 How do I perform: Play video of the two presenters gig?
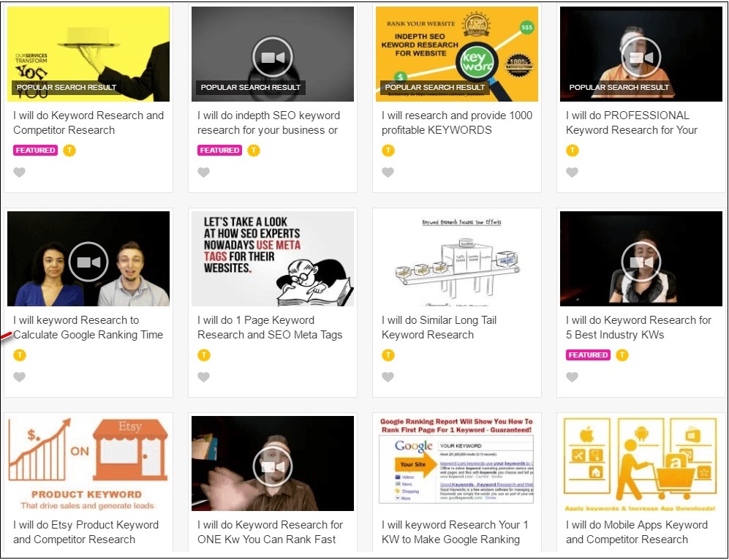[x=88, y=261]
